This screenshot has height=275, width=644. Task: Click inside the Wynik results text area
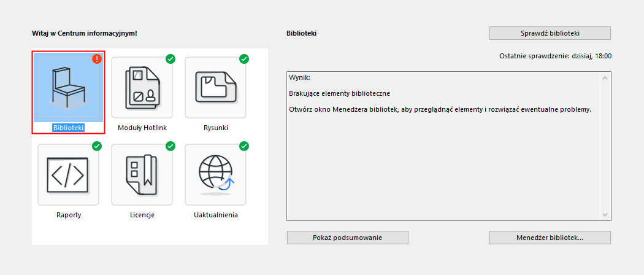pyautogui.click(x=442, y=160)
